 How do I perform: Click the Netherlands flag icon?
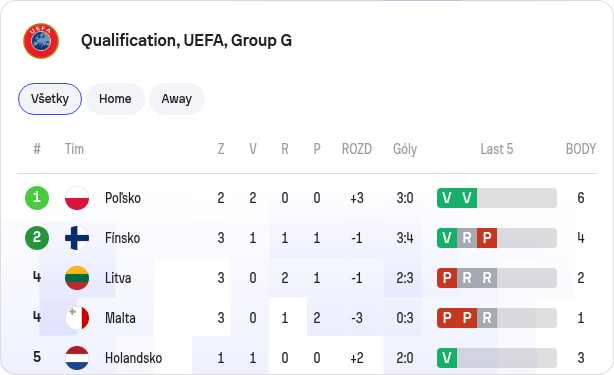pyautogui.click(x=77, y=358)
